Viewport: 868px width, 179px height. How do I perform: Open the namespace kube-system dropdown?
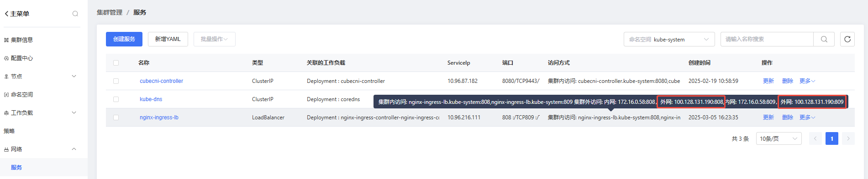coord(669,39)
